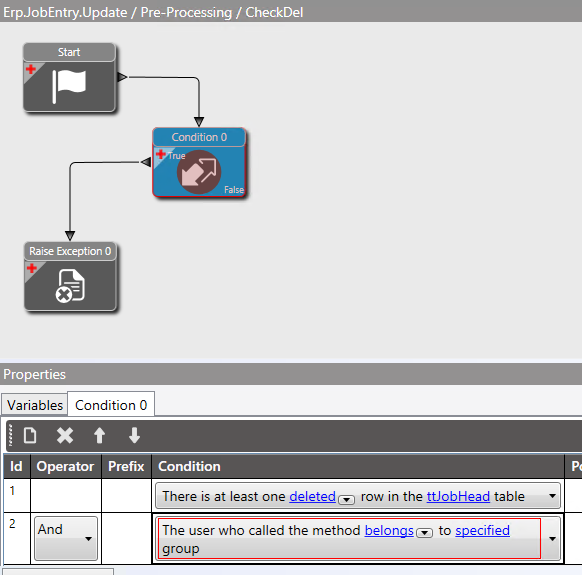This screenshot has width=582, height=575.
Task: Move condition row up
Action: coord(99,435)
